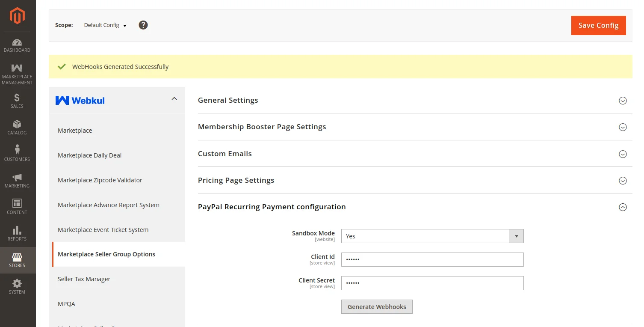Click the Magento logo at the top
This screenshot has height=327, width=644.
[17, 16]
